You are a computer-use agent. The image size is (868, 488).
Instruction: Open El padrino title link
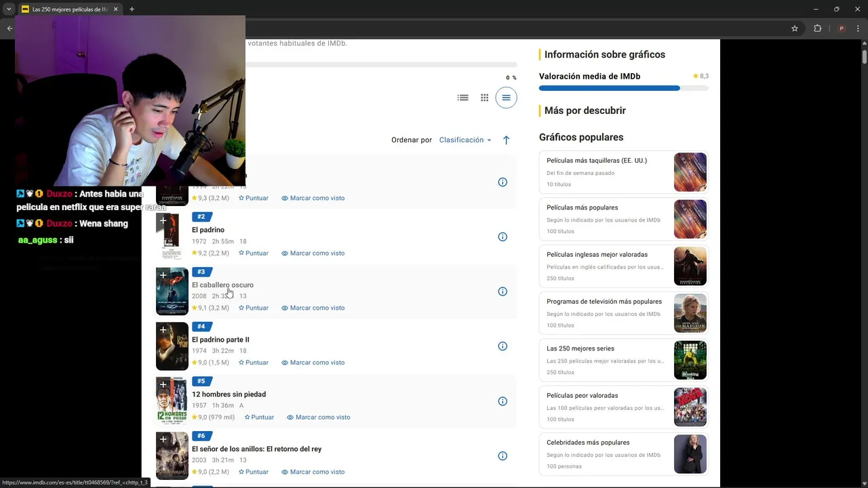208,230
